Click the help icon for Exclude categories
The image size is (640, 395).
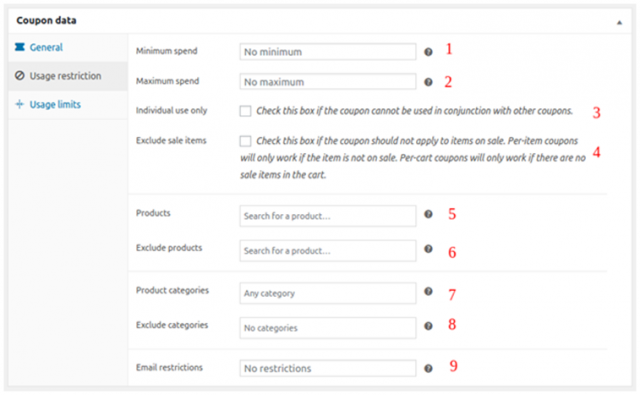428,326
